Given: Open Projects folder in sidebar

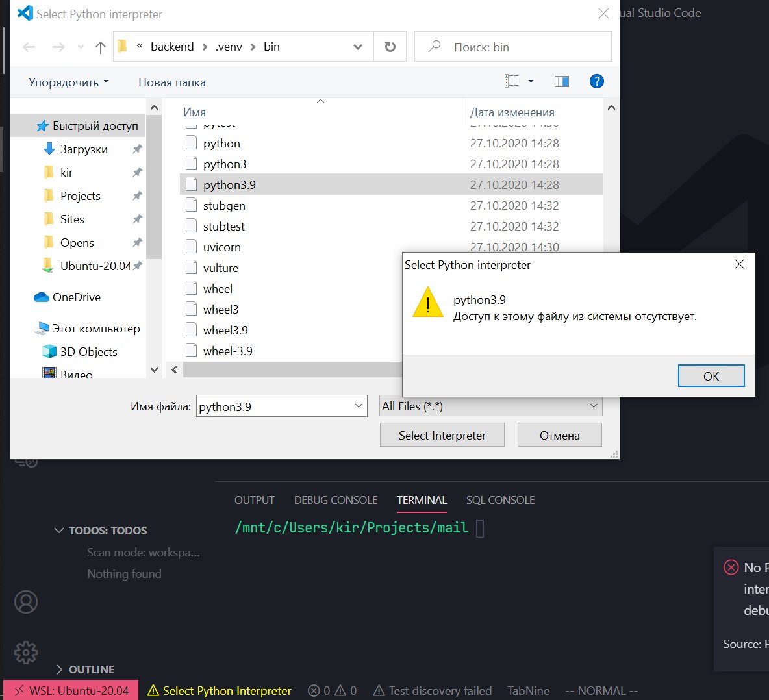Looking at the screenshot, I should pos(80,196).
